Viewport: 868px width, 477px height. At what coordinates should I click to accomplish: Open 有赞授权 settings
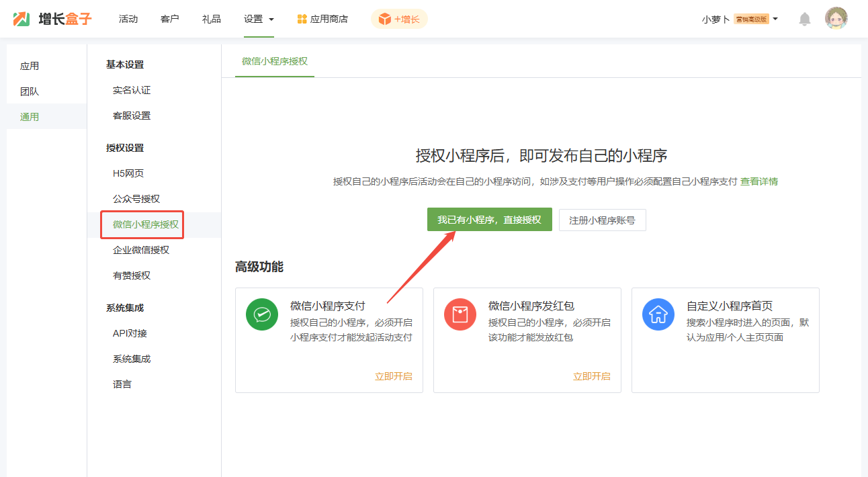click(x=132, y=275)
